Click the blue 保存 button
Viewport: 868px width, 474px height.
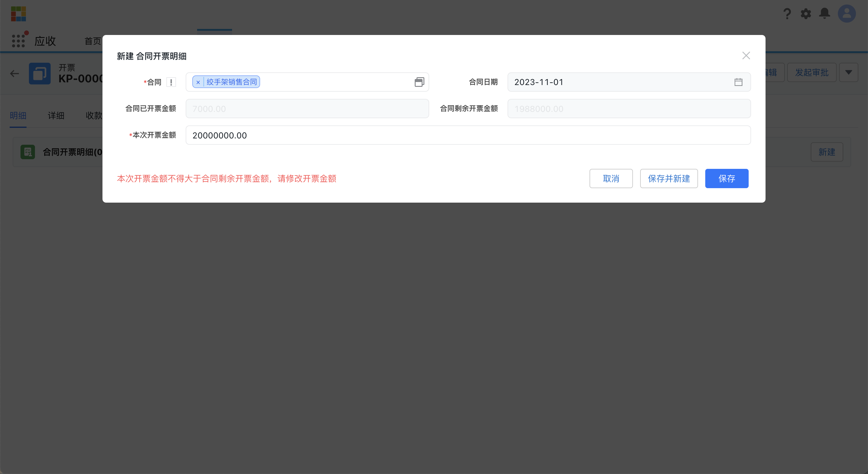coord(727,178)
